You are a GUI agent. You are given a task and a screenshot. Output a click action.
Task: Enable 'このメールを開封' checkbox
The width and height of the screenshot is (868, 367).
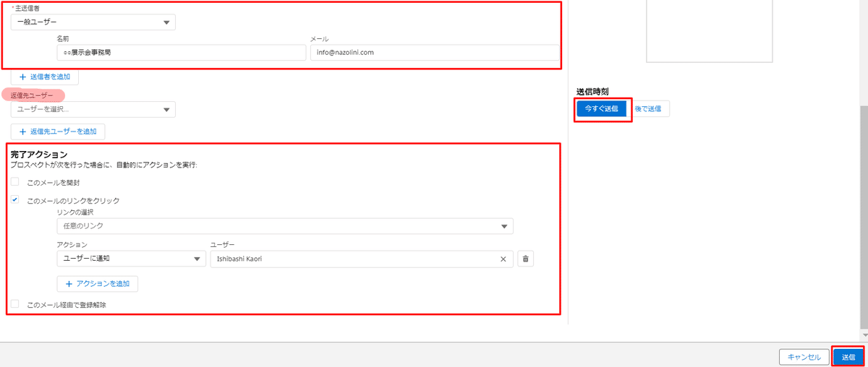[x=14, y=181]
